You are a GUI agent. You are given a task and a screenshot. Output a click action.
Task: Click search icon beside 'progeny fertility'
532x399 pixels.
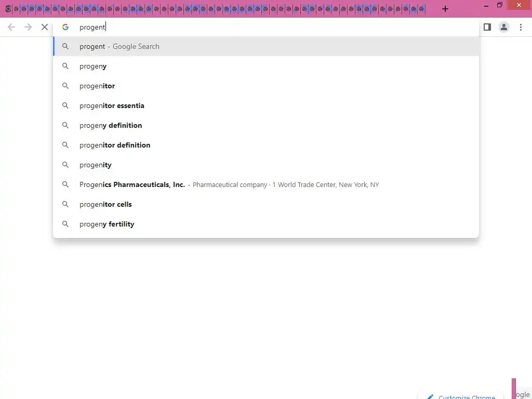(65, 224)
